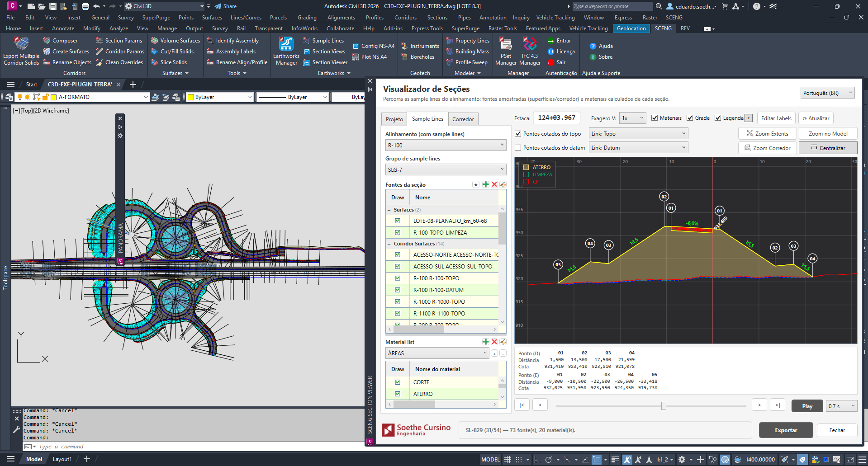Open the Profile Sweep modeler
Viewport: 868px width, 466px height.
467,62
